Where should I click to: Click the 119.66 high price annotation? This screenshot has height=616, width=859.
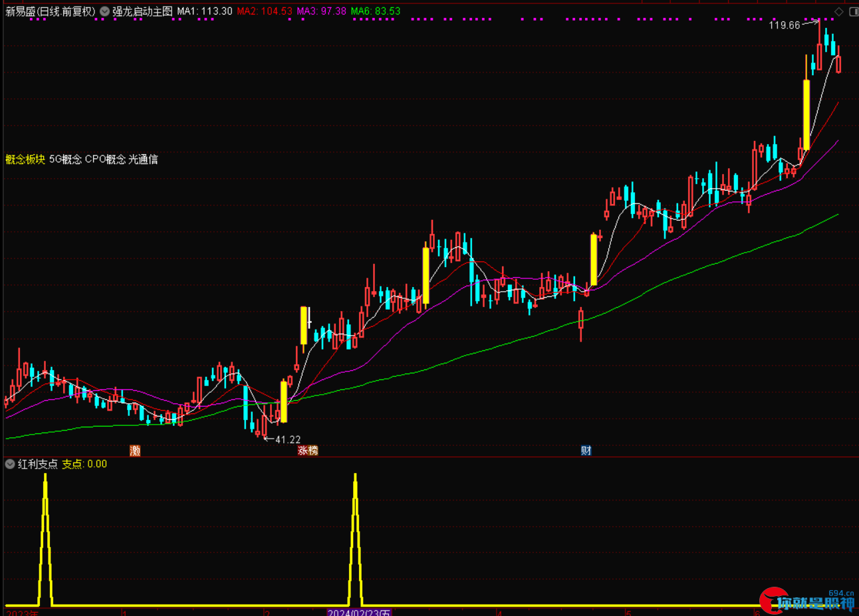coord(785,25)
